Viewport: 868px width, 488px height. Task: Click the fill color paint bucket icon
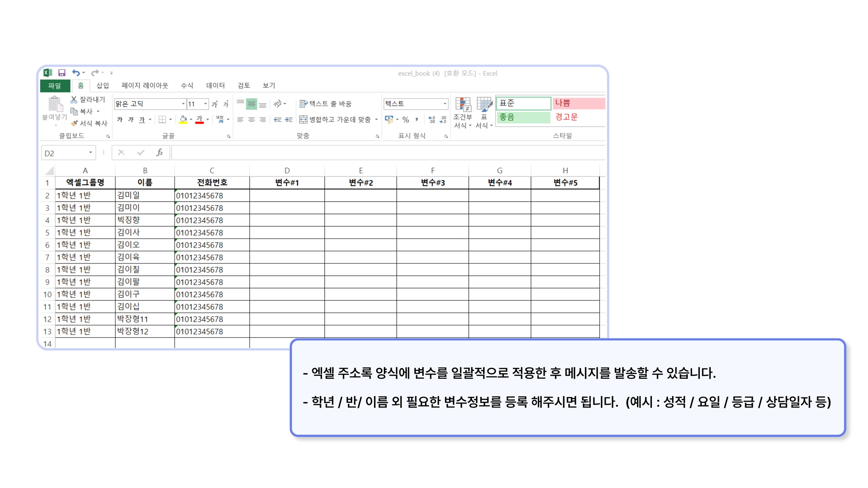pos(183,120)
